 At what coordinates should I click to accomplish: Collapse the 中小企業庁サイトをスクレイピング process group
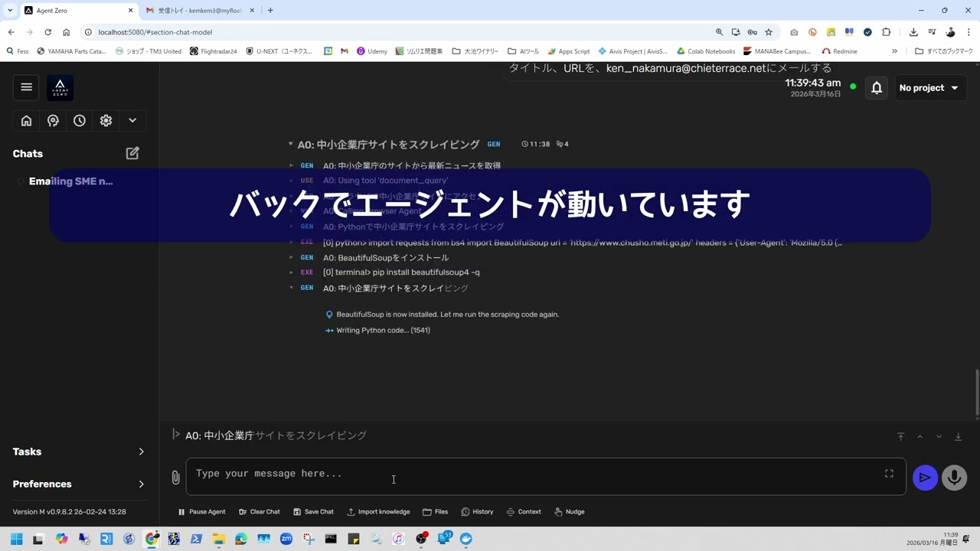(x=291, y=144)
